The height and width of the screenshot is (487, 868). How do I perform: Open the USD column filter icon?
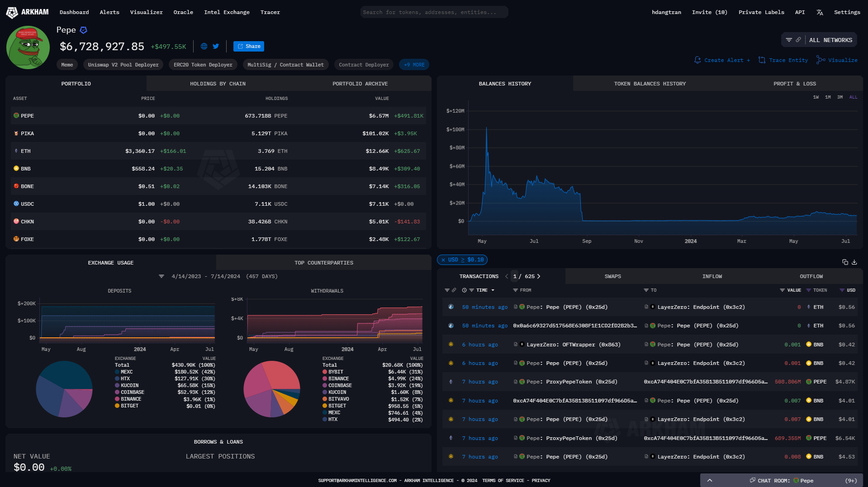pos(842,290)
